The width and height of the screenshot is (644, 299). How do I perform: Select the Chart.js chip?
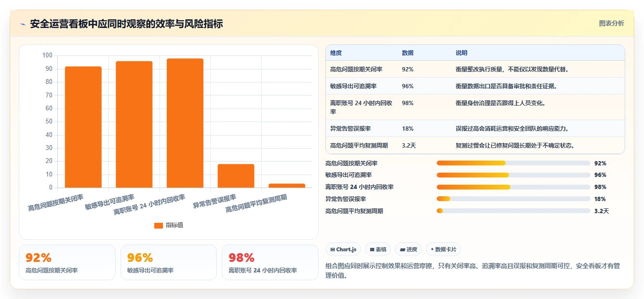click(343, 249)
